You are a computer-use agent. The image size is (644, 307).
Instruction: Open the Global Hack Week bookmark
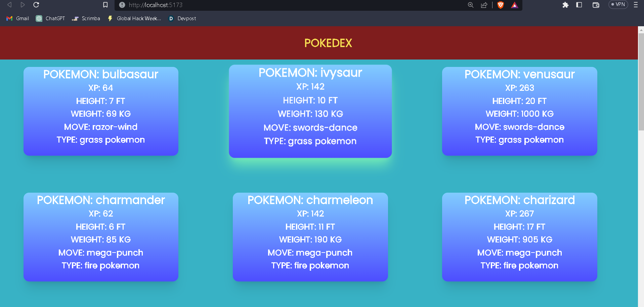coord(134,18)
